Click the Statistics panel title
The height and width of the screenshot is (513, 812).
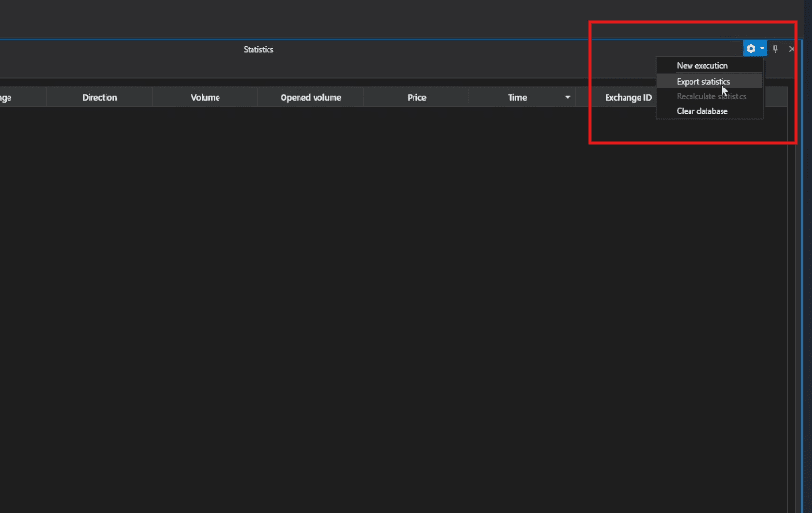click(x=258, y=49)
